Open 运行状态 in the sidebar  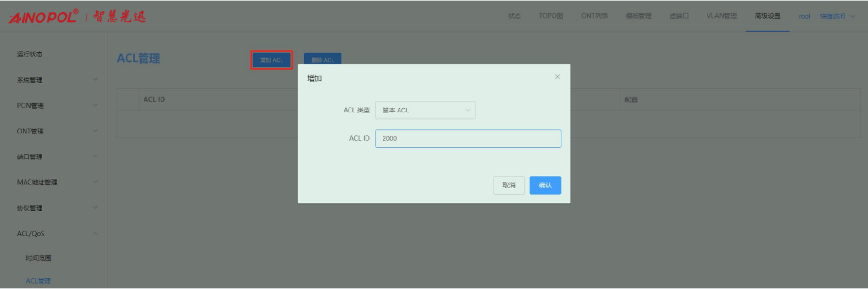[x=29, y=55]
